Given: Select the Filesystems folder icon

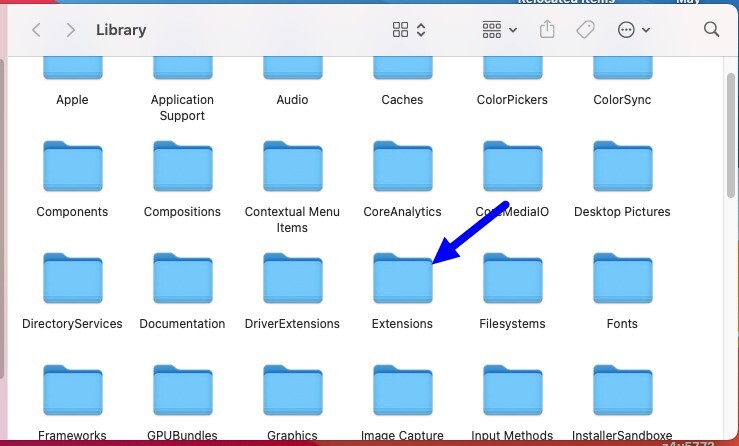Looking at the screenshot, I should 513,278.
